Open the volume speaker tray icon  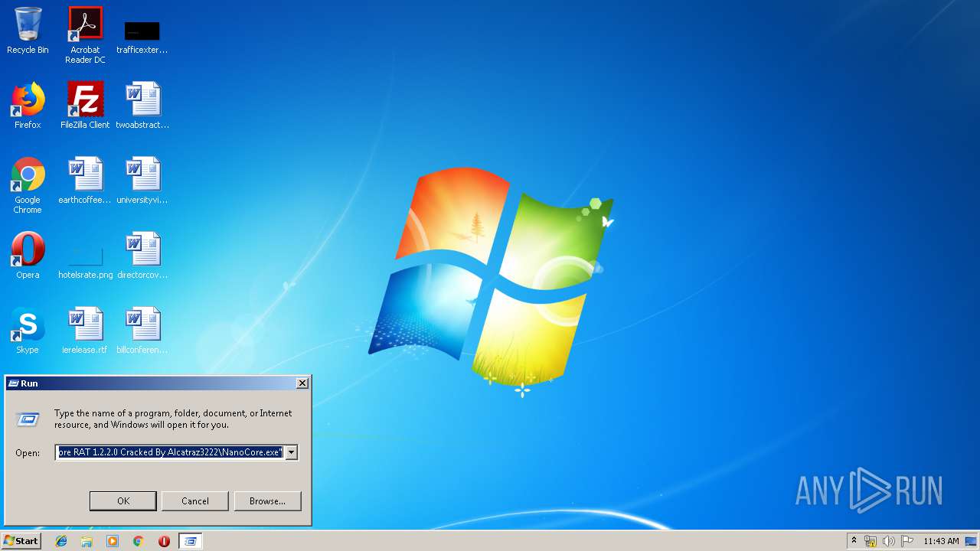point(888,541)
